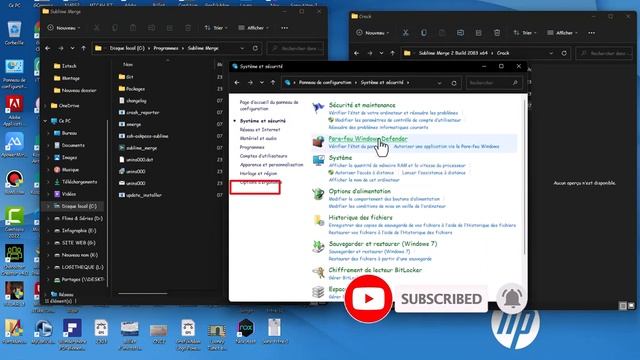Viewport: 640px width, 360px height.
Task: Click the Copy icon in Crack window
Action: [424, 33]
